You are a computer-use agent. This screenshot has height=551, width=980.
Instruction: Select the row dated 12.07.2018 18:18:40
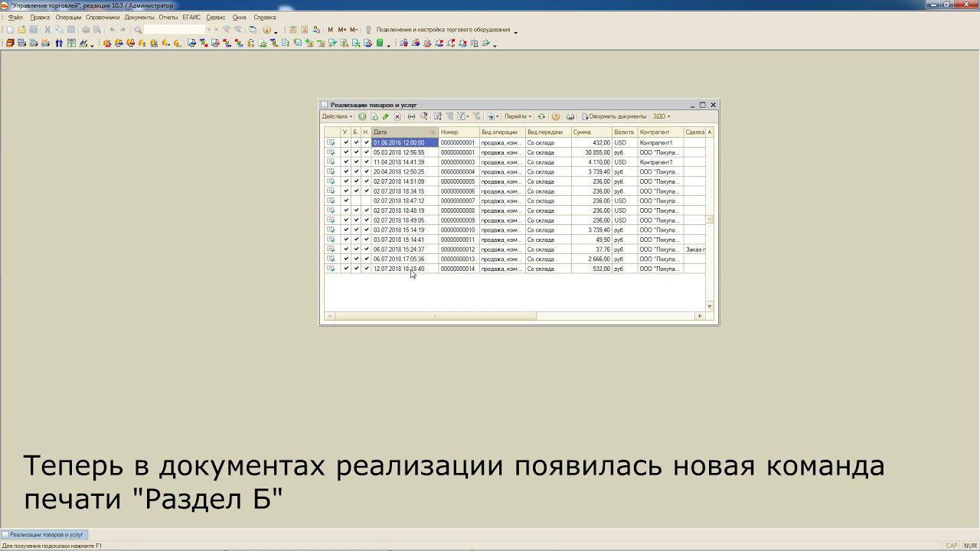(514, 269)
